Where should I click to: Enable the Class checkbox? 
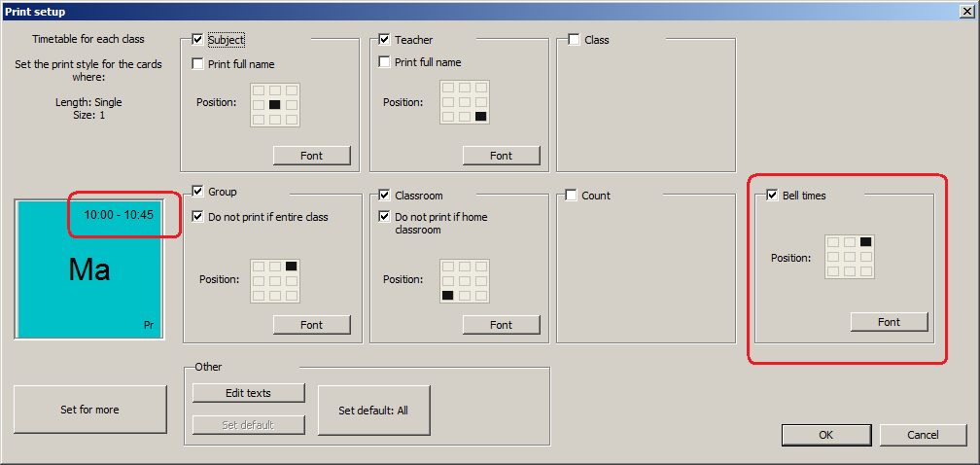[574, 40]
